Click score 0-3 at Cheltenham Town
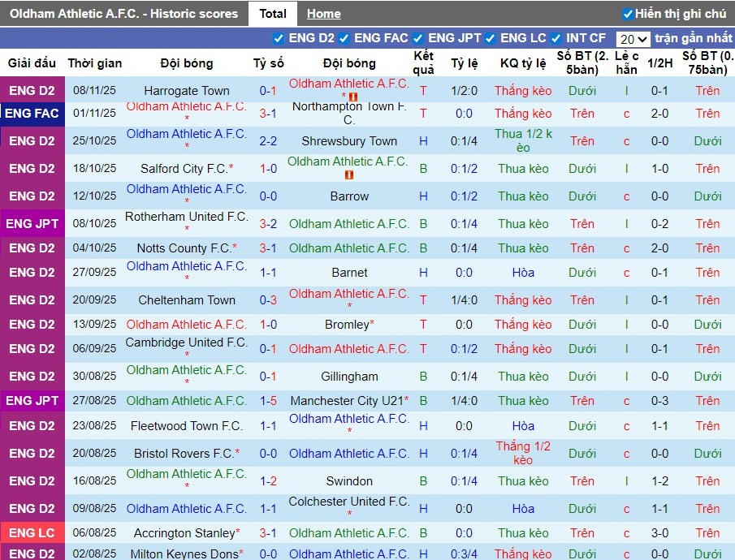 coord(268,300)
